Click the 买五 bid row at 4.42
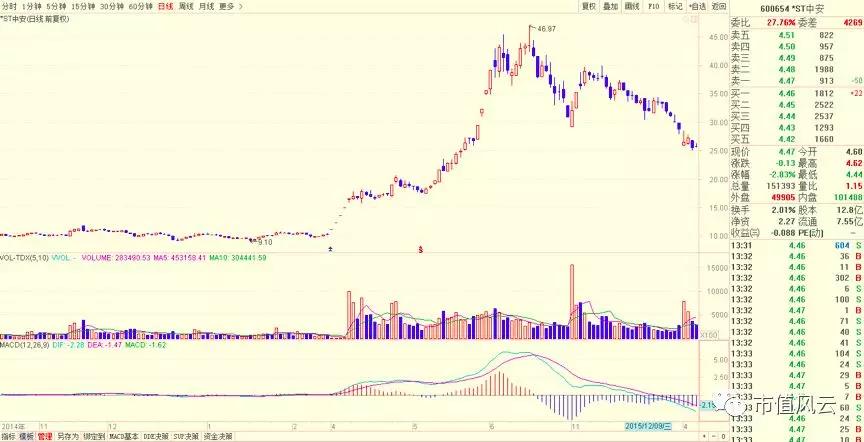The height and width of the screenshot is (442, 864). tap(796, 139)
